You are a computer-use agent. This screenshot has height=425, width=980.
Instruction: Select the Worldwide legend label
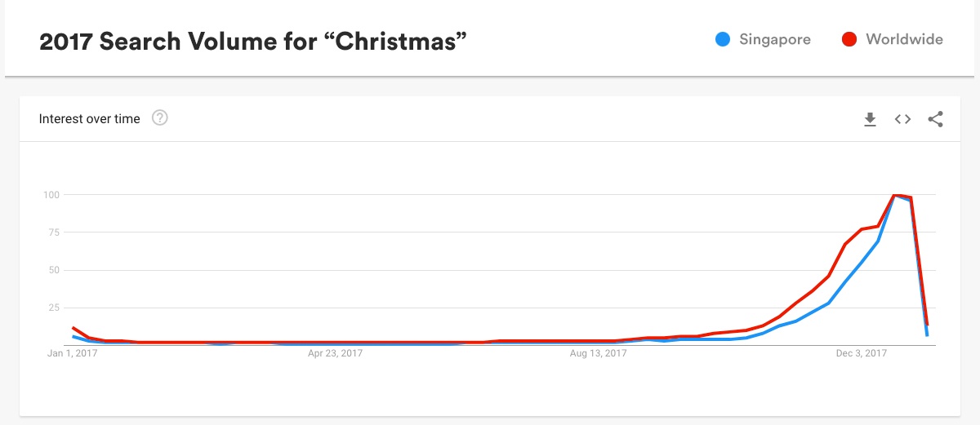904,39
